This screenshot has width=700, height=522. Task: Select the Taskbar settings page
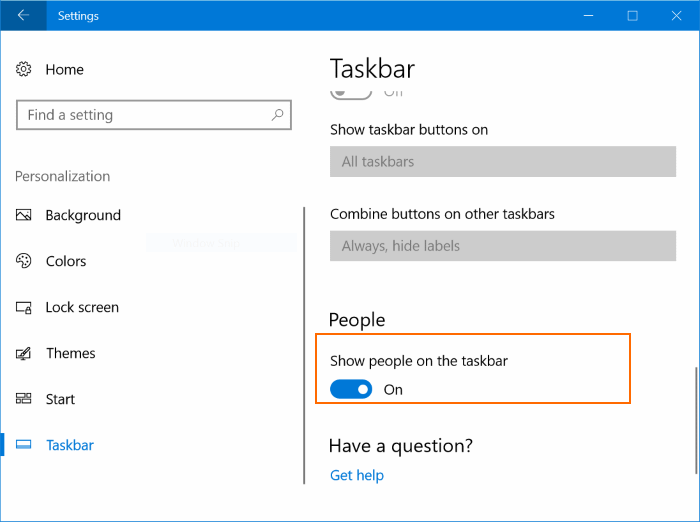pos(70,445)
